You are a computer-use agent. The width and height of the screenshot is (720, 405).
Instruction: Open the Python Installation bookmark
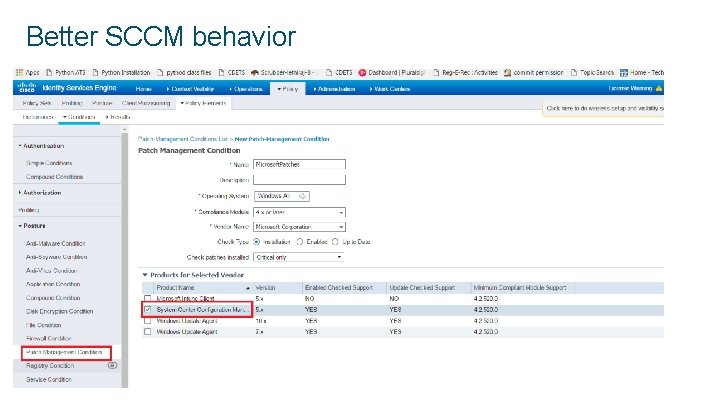pos(121,73)
